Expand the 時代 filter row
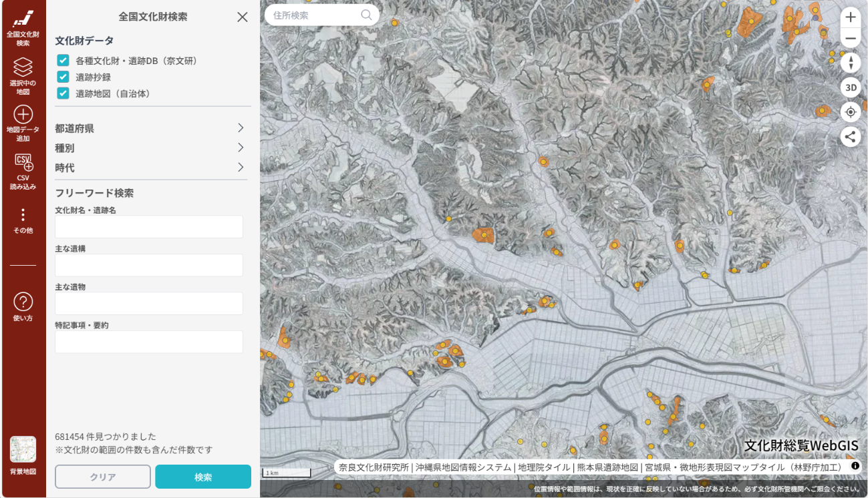 coord(150,168)
